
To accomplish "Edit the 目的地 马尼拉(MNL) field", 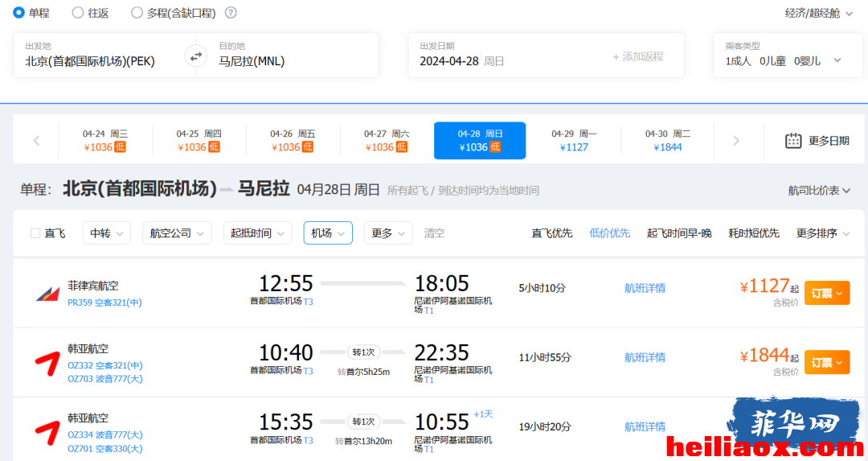I will [x=293, y=55].
